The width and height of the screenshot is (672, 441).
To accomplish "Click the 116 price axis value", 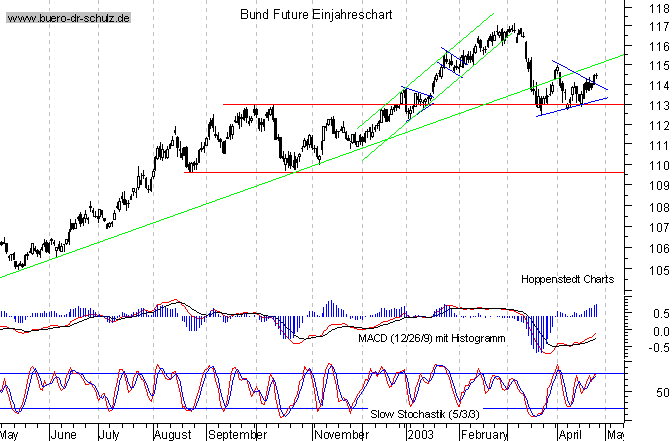I will [x=659, y=46].
